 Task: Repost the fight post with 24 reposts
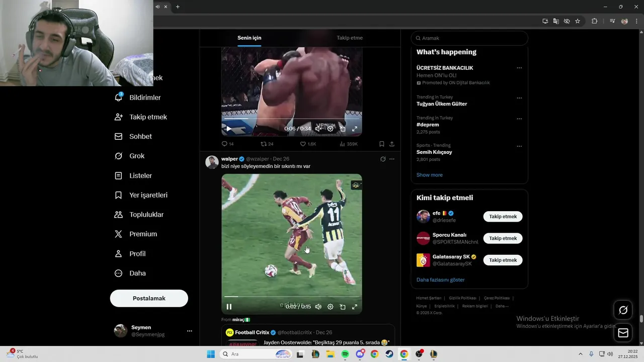point(267,144)
